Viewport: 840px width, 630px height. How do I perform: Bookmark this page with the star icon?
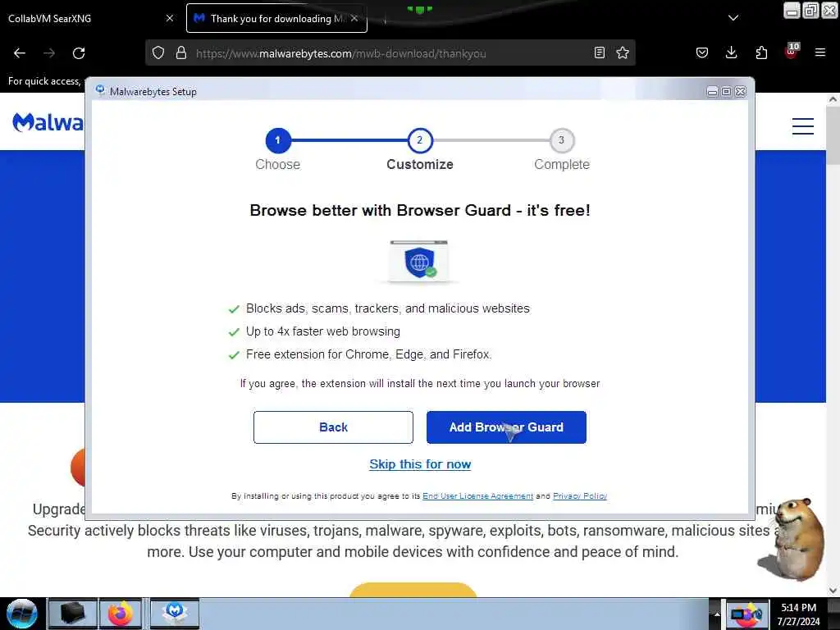click(x=623, y=53)
